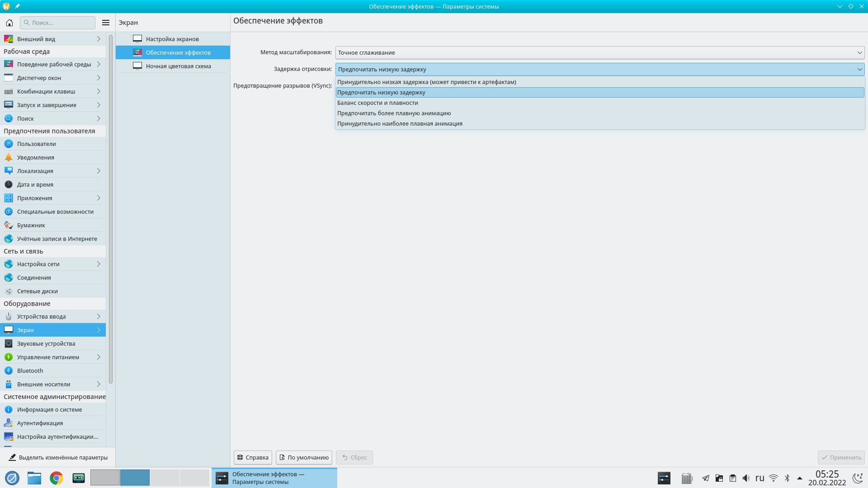This screenshot has height=488, width=868.
Task: Click the sidebar vertical scrollbar
Action: coord(111,208)
